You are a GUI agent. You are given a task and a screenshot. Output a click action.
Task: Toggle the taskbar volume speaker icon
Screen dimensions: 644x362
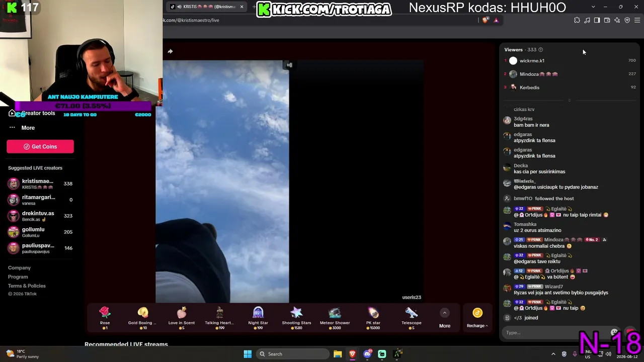pyautogui.click(x=608, y=354)
